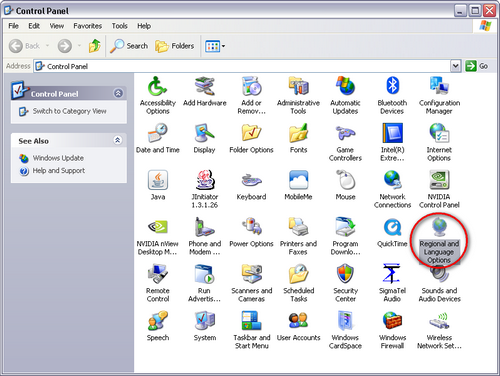Click the Go button beside address

coord(477,66)
